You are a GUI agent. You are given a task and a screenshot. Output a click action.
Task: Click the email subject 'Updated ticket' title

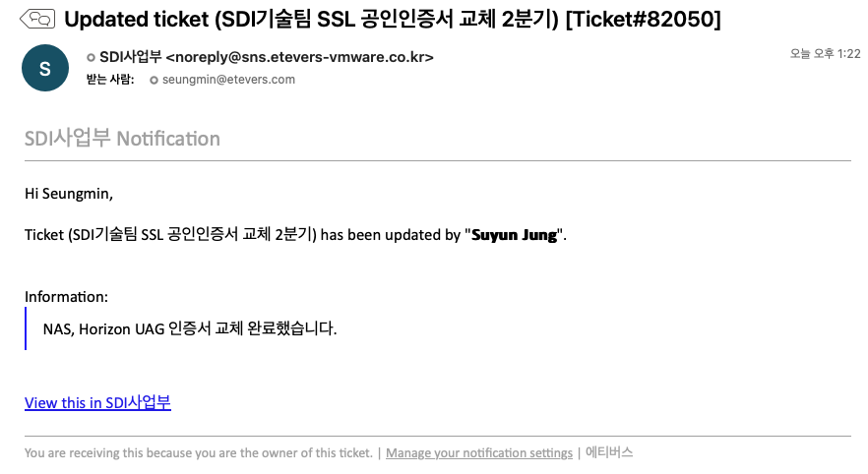(393, 20)
